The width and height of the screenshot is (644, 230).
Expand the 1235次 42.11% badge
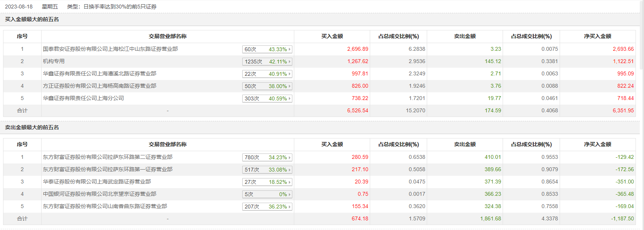267,62
